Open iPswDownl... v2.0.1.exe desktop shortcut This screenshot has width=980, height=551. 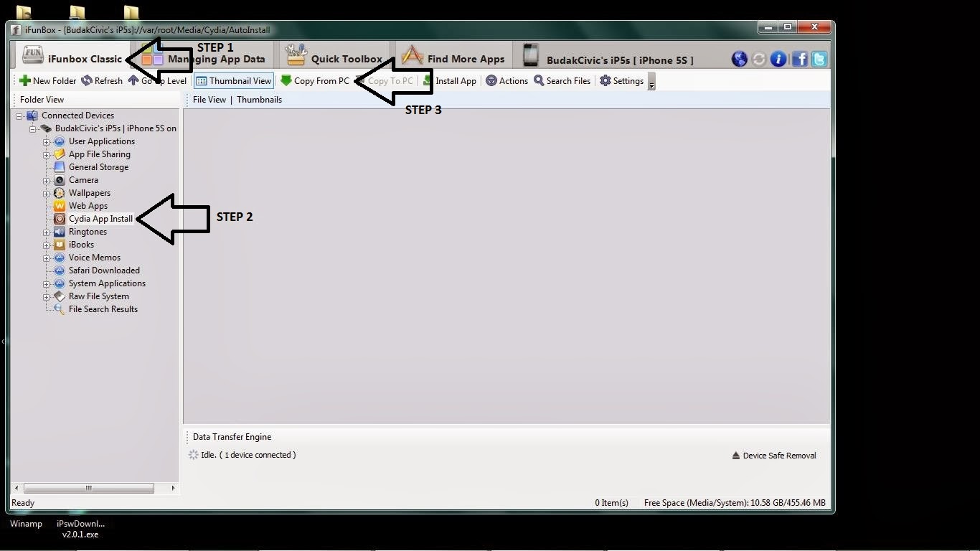pyautogui.click(x=80, y=529)
